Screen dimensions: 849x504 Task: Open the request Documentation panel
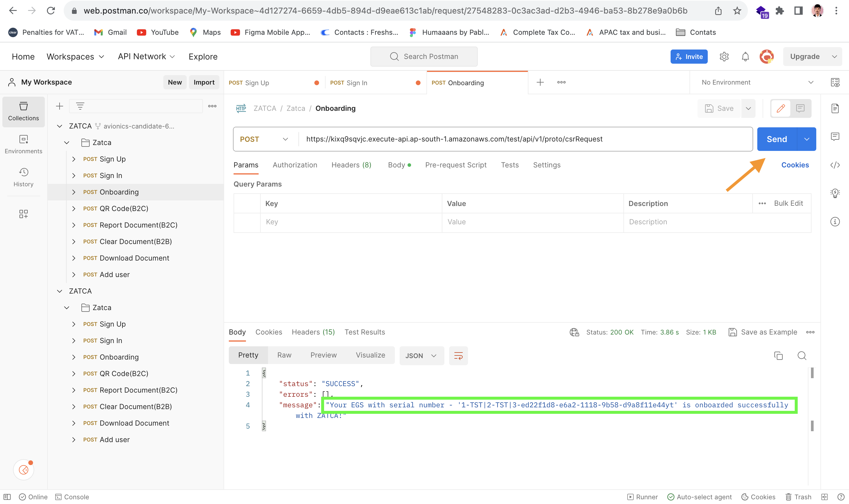835,108
